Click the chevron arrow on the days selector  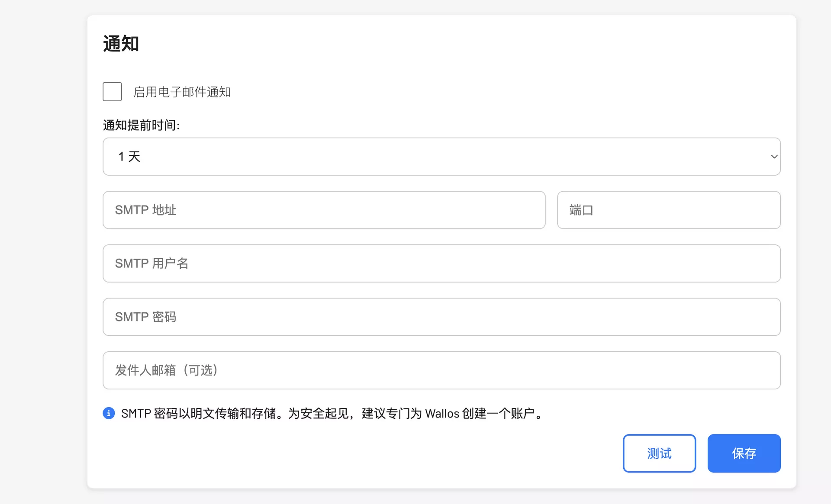click(774, 157)
